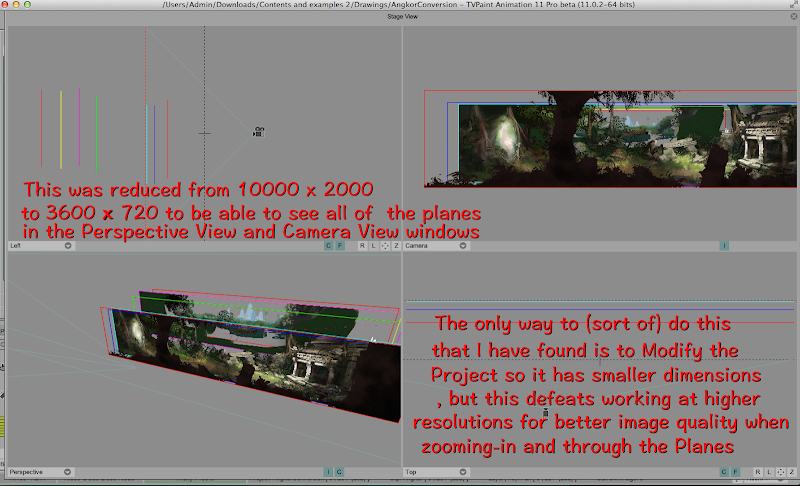The width and height of the screenshot is (800, 486).
Task: Select the yellow plane line in the Left view
Action: pyautogui.click(x=61, y=130)
